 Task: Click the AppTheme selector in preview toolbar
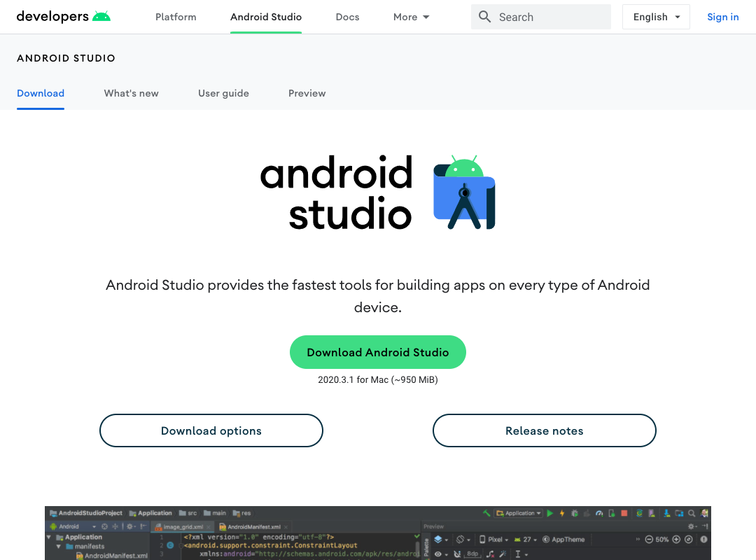coord(563,539)
